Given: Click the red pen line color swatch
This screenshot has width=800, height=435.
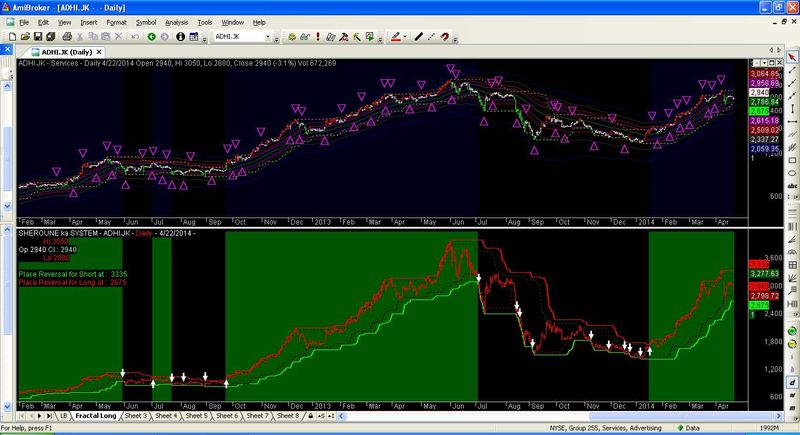Looking at the screenshot, I should pos(396,37).
